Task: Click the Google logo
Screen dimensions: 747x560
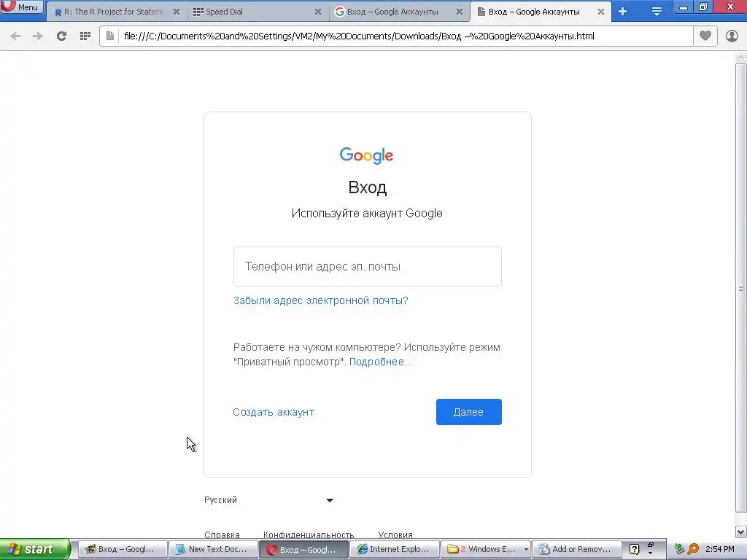Action: [x=366, y=155]
